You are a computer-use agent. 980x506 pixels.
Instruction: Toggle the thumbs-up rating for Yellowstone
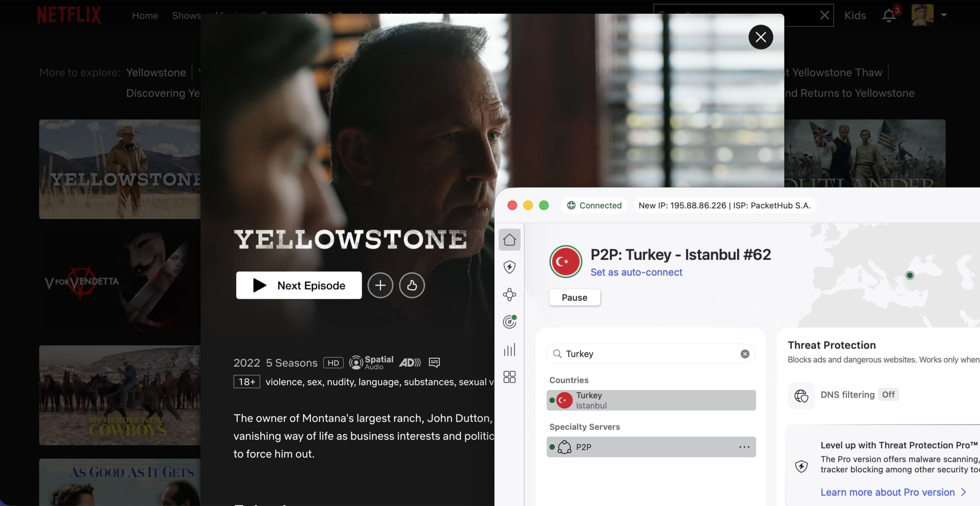pos(412,285)
